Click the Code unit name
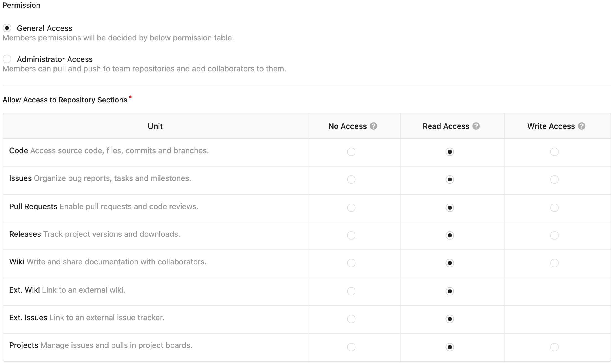614x364 pixels. pyautogui.click(x=19, y=150)
